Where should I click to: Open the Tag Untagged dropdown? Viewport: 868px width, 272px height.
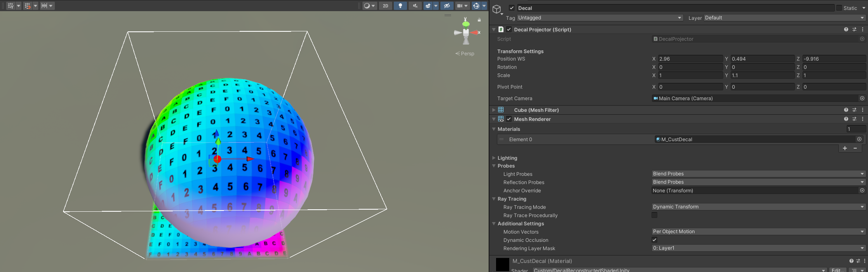600,18
